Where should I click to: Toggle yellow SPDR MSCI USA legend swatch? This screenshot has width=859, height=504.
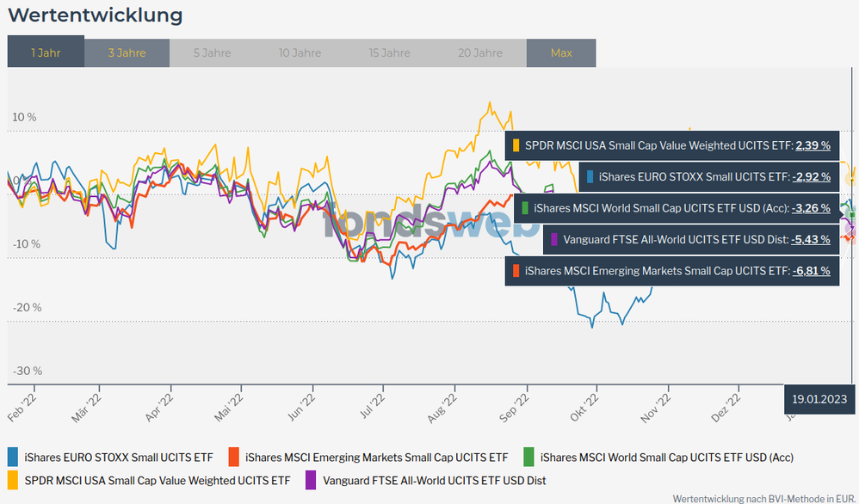point(13,480)
